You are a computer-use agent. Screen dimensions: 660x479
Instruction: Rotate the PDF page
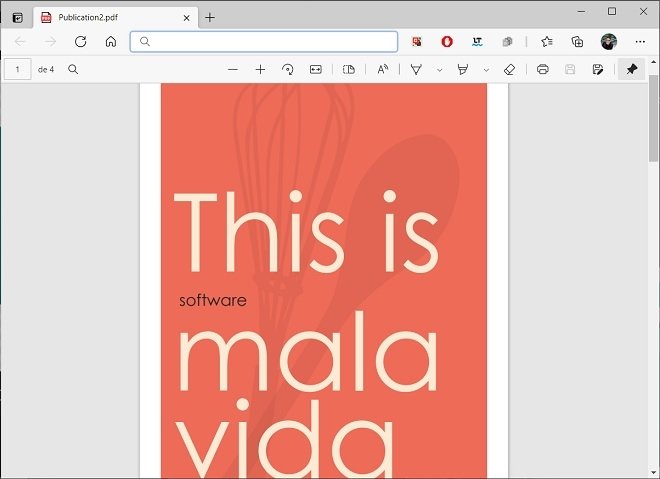(x=288, y=69)
